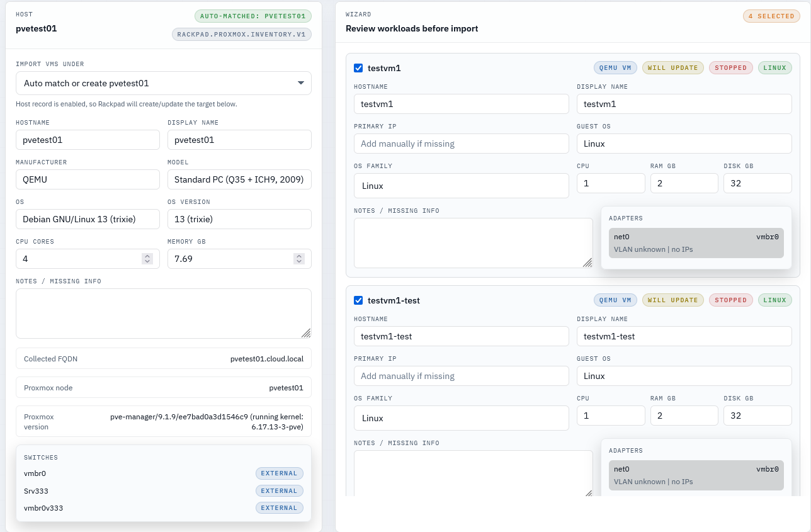Select the testvm1 net0 adapter row
Viewport: 811px width, 532px height.
point(696,243)
